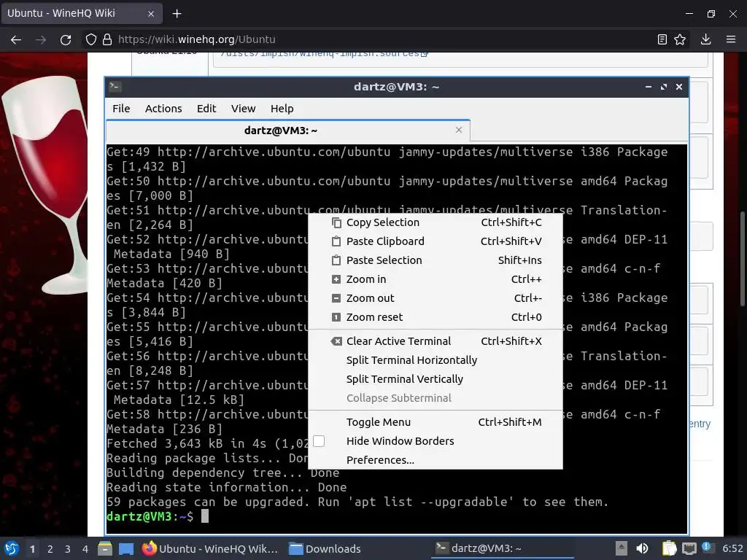
Task: Click the terminal prompt dartz@VM3:~$
Action: [150, 516]
